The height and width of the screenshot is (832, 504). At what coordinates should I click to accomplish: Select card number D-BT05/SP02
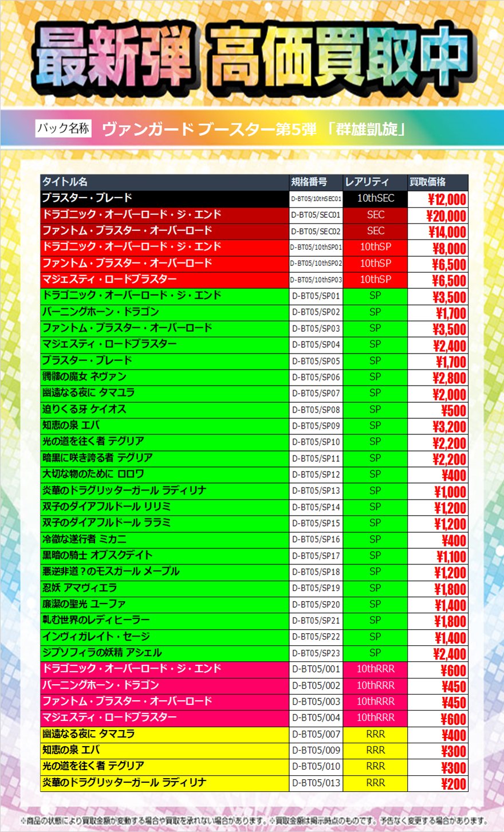[316, 312]
